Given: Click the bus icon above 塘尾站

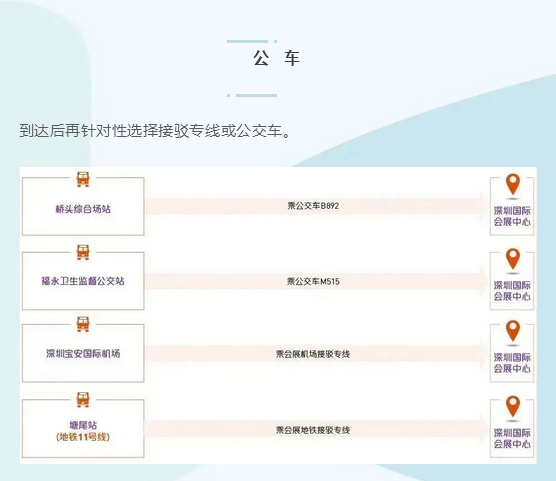Looking at the screenshot, I should point(83,400).
